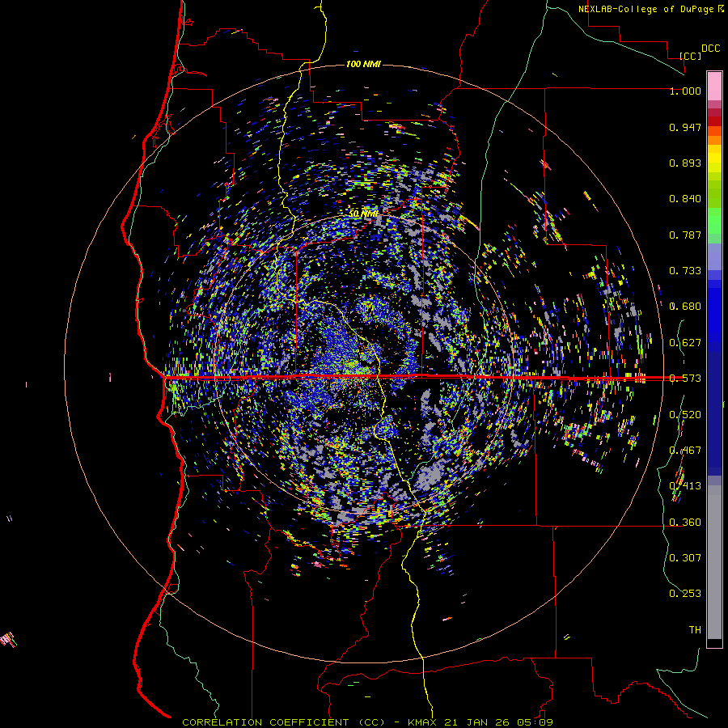Image resolution: width=728 pixels, height=728 pixels.
Task: Click the TH threshold label
Action: 695,630
